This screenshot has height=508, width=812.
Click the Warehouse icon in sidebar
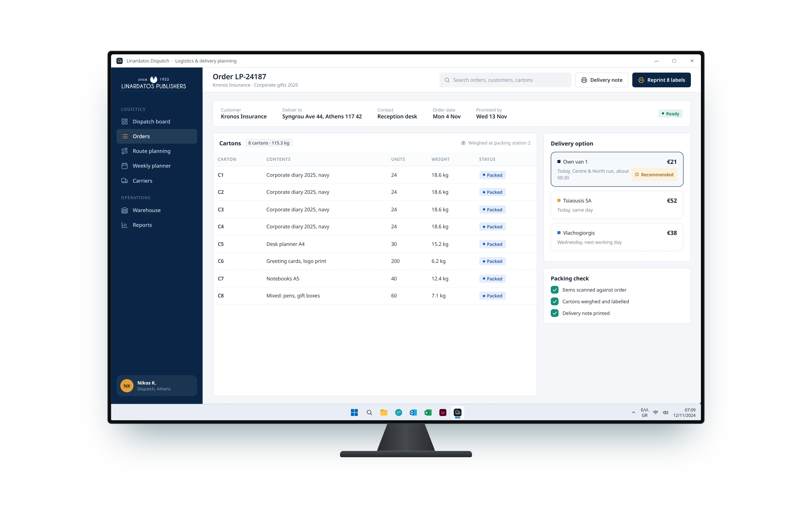pos(125,210)
